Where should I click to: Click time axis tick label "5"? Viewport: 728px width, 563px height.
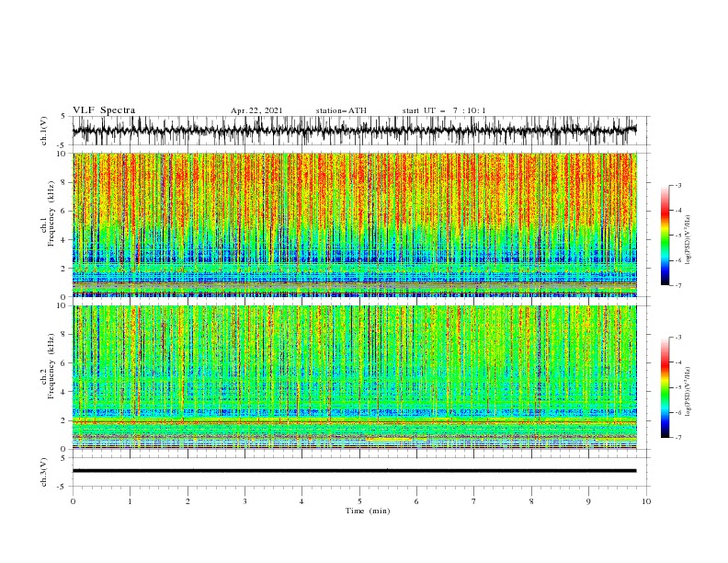(x=359, y=501)
